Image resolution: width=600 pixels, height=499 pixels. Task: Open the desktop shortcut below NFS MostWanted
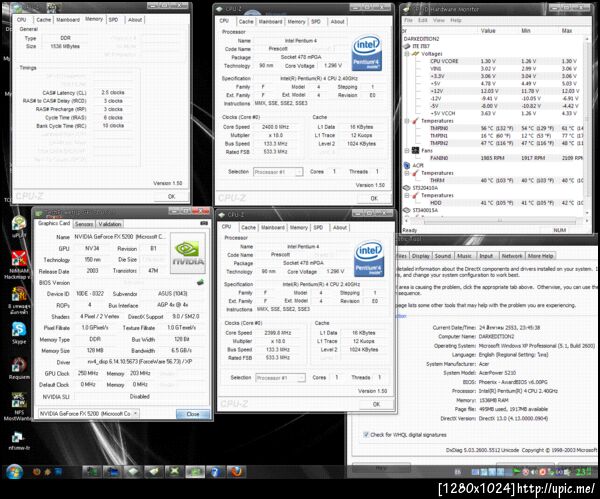coord(18,441)
